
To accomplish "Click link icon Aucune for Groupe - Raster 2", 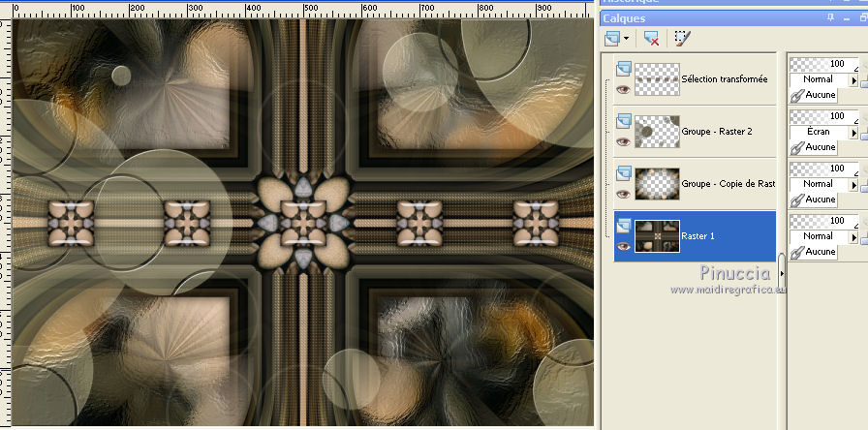I will [x=813, y=147].
